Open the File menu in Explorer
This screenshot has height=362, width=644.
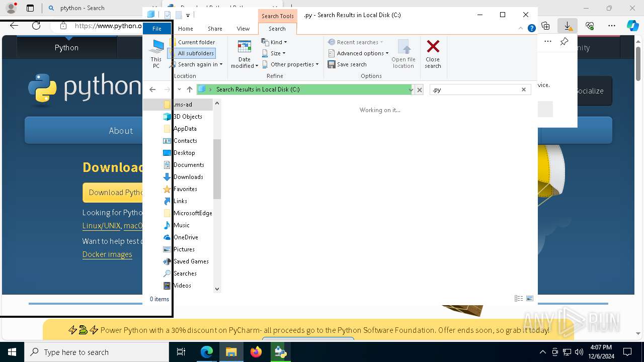[157, 29]
